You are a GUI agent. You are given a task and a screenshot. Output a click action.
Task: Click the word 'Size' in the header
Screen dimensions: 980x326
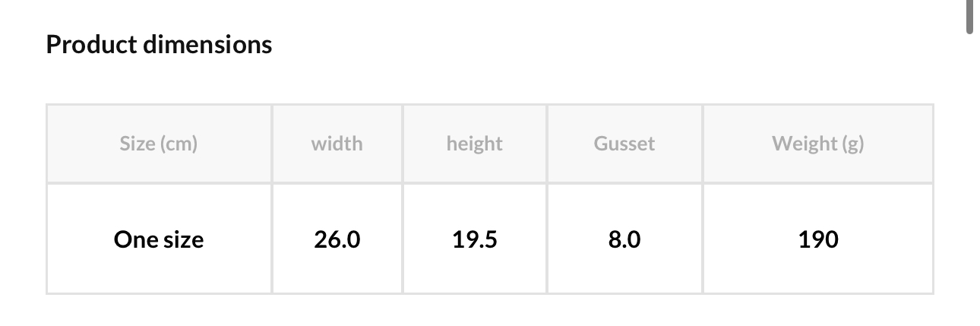click(x=137, y=144)
